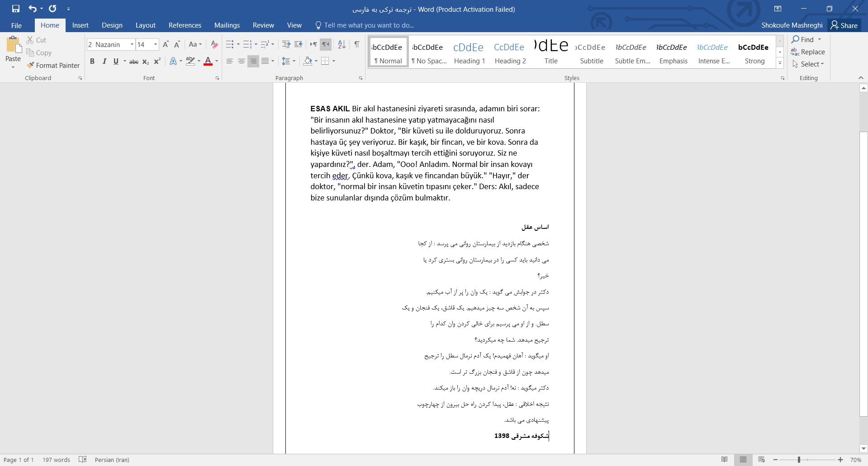868x466 pixels.
Task: Cut the selected text
Action: (x=36, y=40)
